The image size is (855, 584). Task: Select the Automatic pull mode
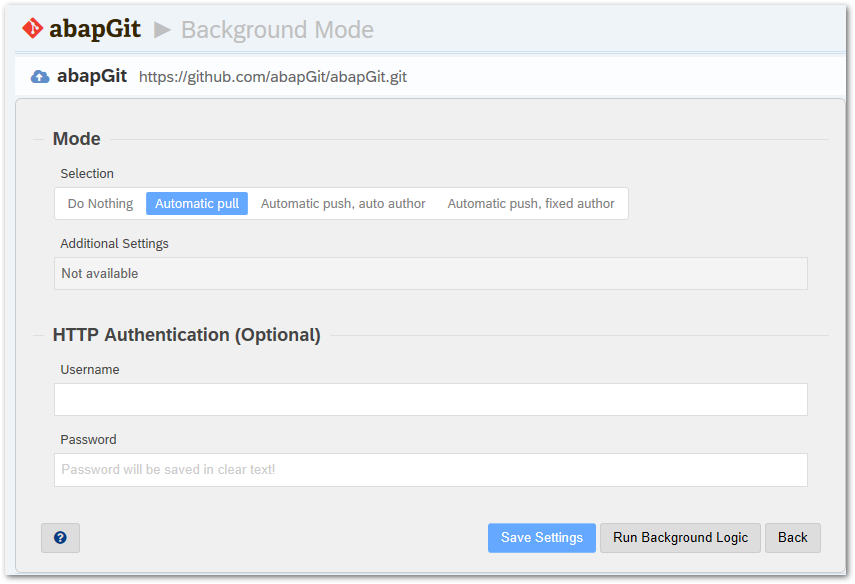pos(197,203)
